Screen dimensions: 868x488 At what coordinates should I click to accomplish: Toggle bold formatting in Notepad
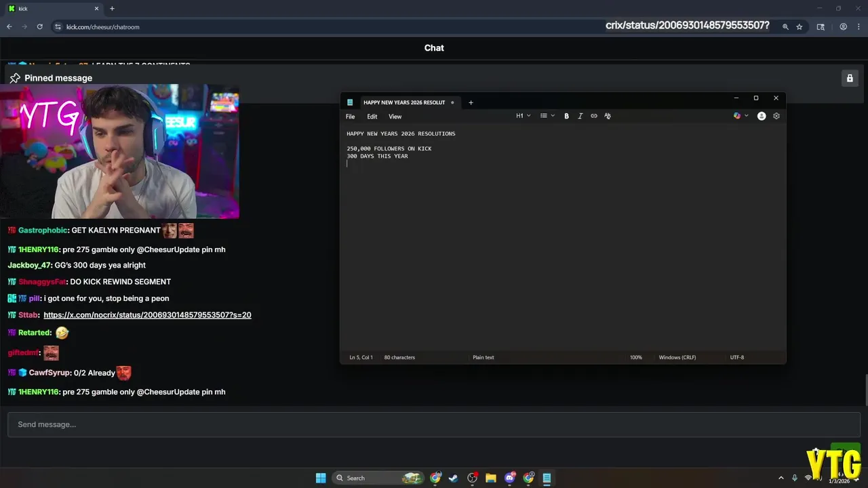click(566, 116)
